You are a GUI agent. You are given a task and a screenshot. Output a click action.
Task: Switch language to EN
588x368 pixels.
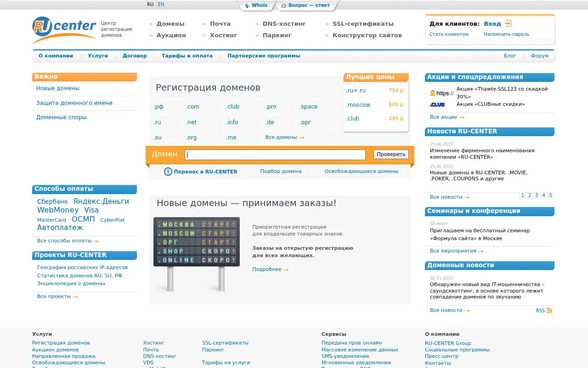tap(161, 4)
